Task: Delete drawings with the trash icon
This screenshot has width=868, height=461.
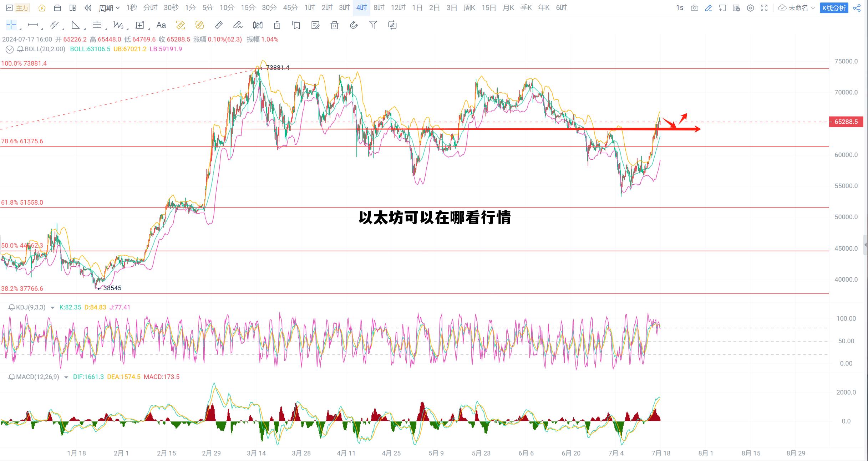Action: [x=334, y=25]
